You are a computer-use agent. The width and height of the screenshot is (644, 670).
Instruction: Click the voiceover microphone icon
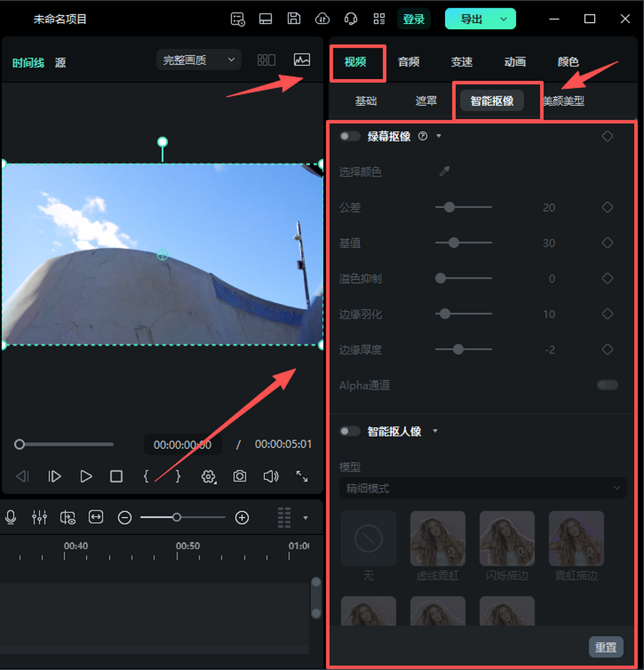pyautogui.click(x=11, y=517)
